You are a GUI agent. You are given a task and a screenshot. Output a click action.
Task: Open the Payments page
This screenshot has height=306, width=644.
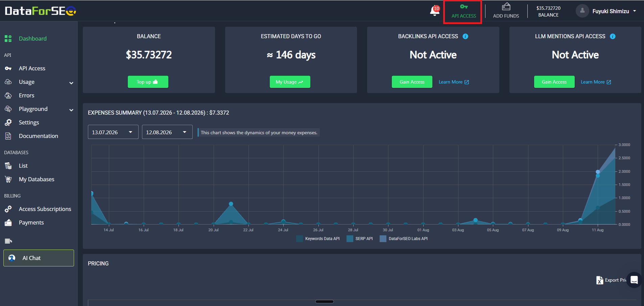(31, 222)
